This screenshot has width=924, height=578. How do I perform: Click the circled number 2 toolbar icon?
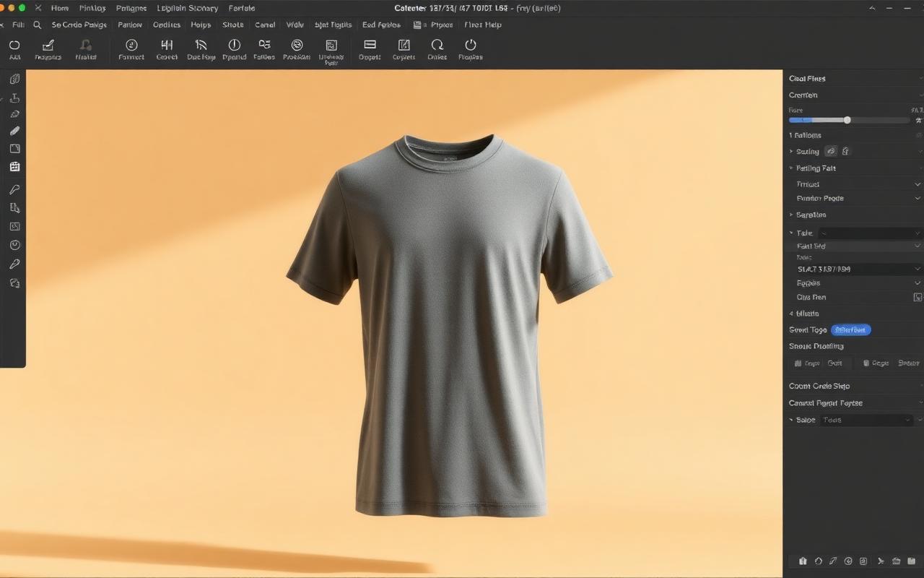point(131,45)
